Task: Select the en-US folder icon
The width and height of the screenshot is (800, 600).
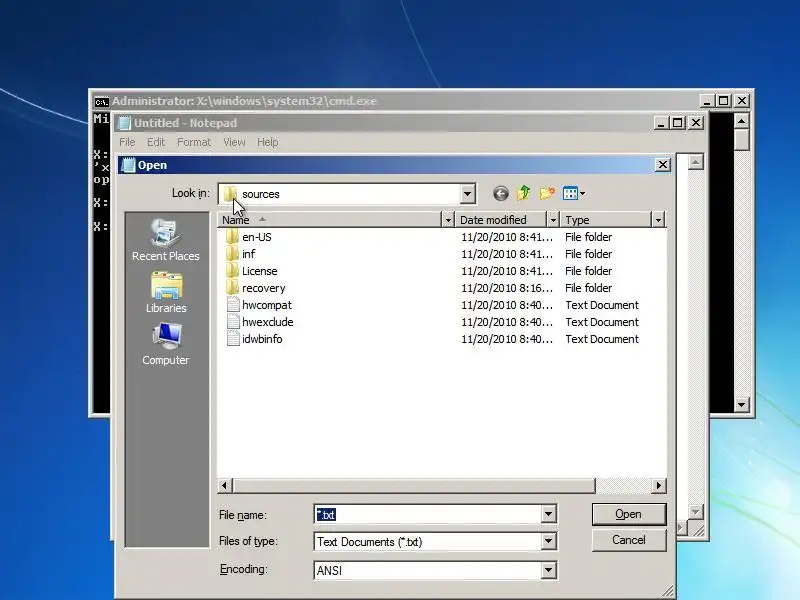Action: (x=232, y=237)
